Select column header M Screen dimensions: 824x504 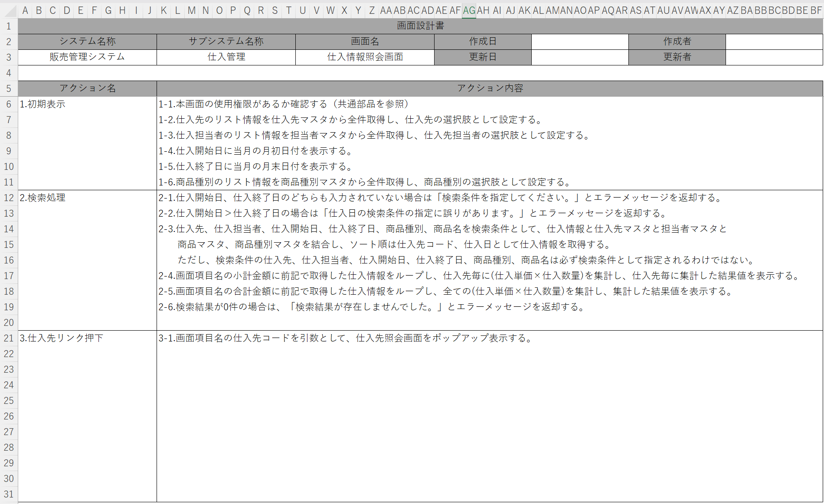[x=192, y=10]
